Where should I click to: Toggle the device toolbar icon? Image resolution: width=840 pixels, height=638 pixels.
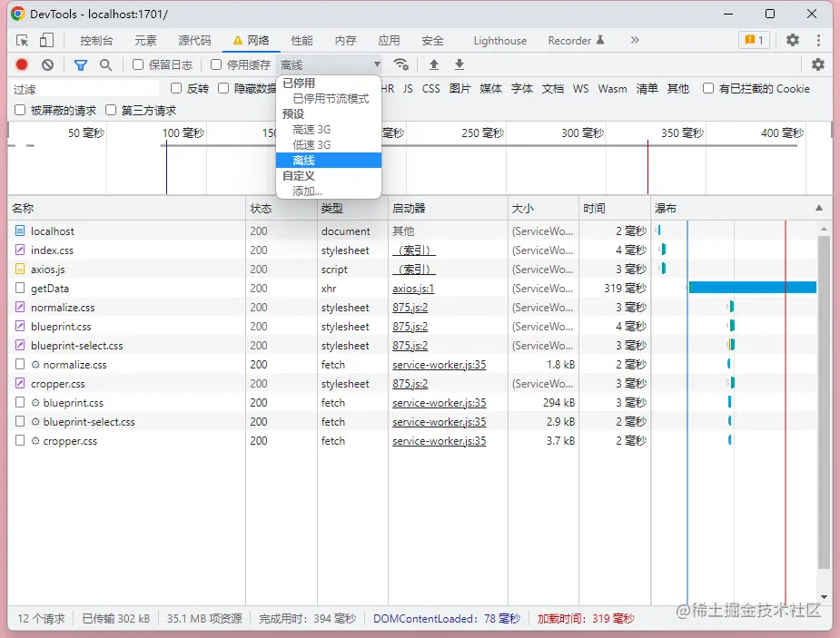(46, 40)
